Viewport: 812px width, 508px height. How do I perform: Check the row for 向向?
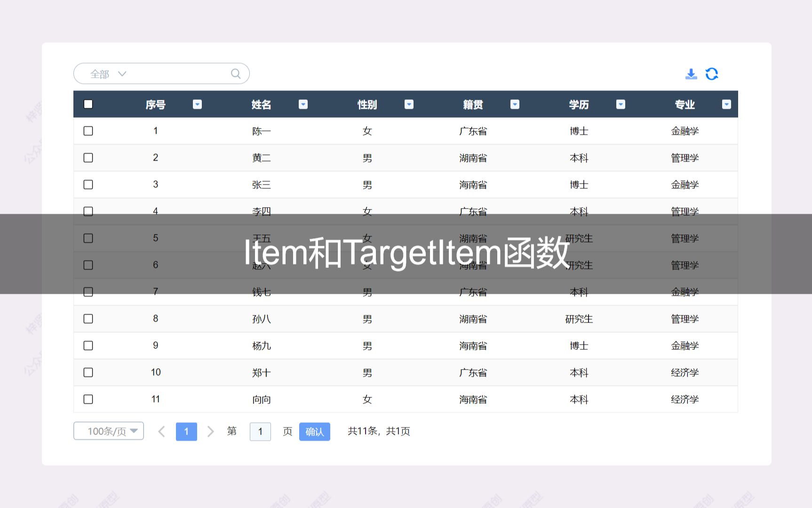tap(88, 399)
